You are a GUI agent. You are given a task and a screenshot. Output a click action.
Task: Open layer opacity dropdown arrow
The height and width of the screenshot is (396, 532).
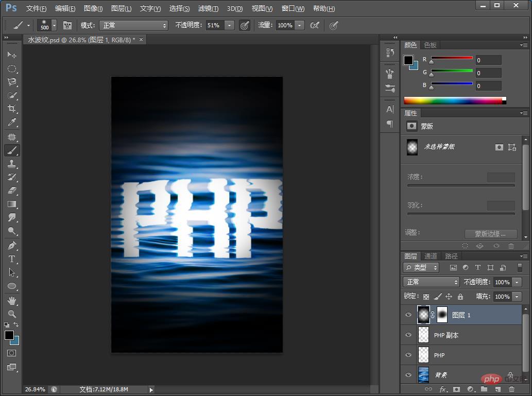pos(517,282)
